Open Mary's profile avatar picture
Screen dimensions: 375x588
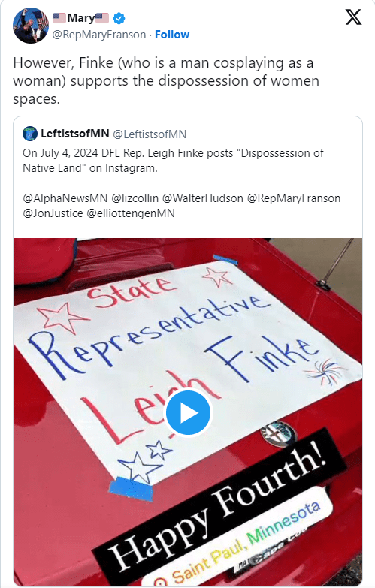(x=31, y=26)
